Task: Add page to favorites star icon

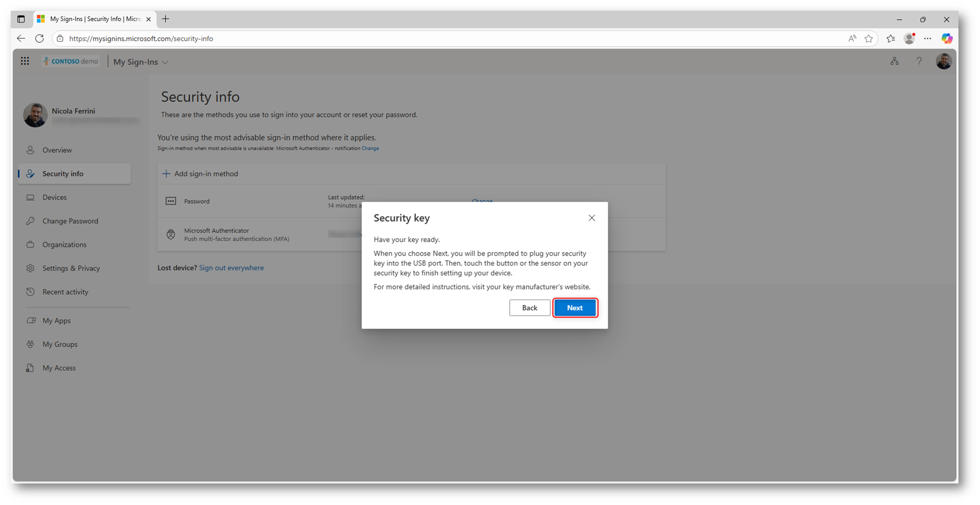Action: [x=869, y=38]
